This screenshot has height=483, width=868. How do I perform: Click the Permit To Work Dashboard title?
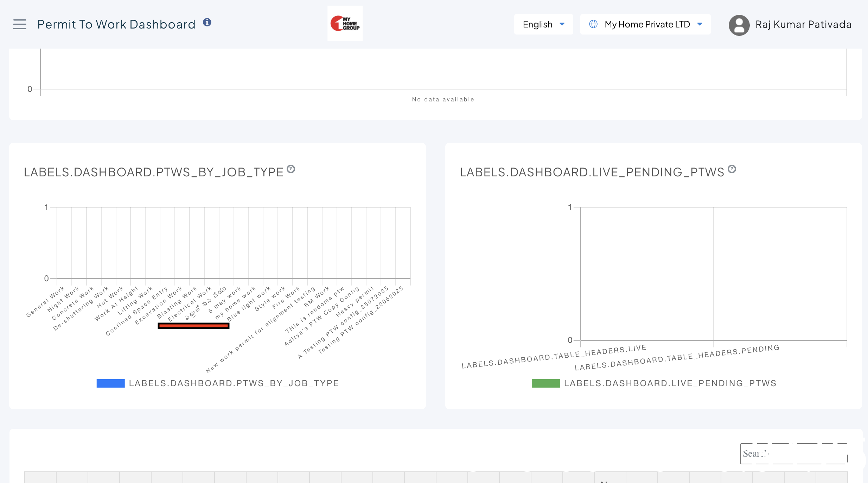pyautogui.click(x=116, y=24)
